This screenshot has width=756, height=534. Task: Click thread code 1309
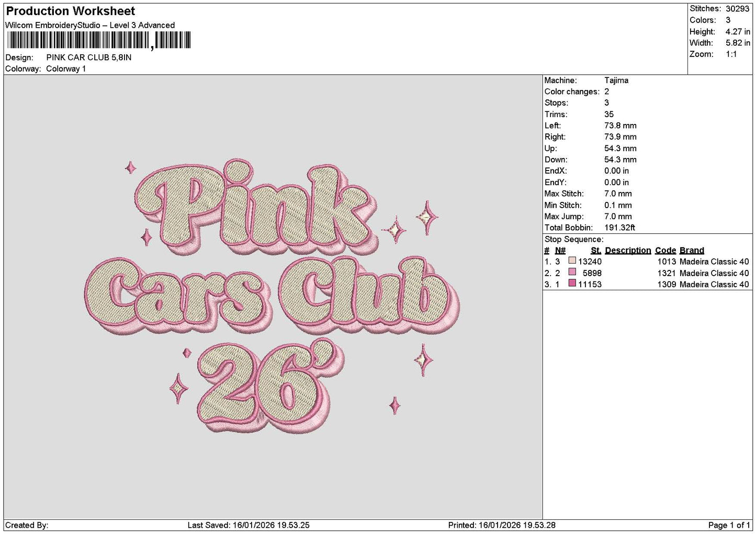click(x=667, y=285)
